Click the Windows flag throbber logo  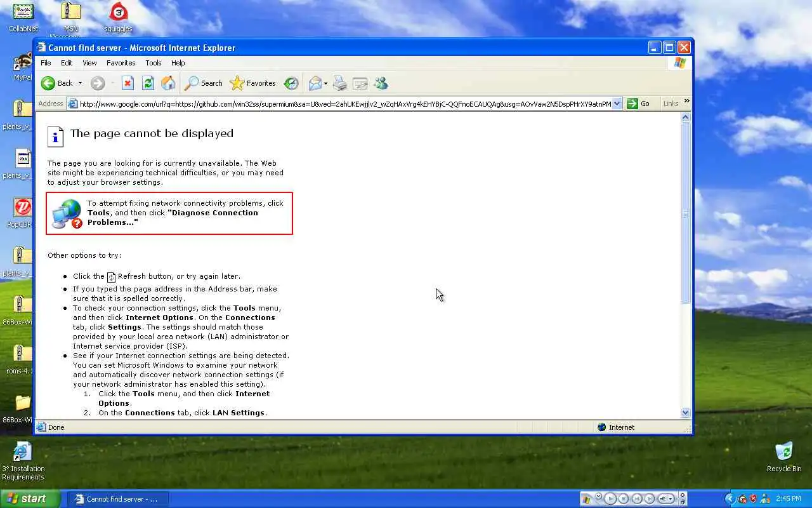(x=679, y=63)
